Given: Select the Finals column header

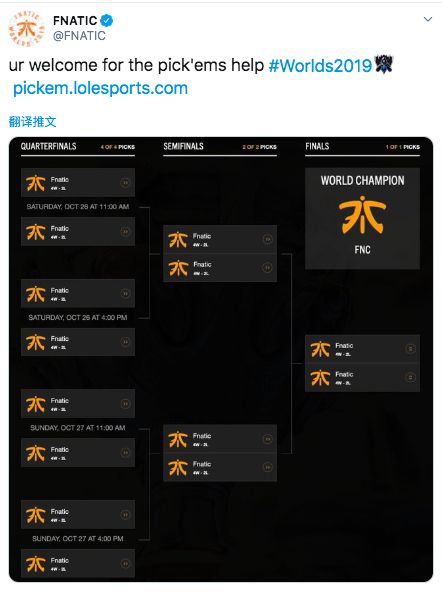Looking at the screenshot, I should click(317, 146).
